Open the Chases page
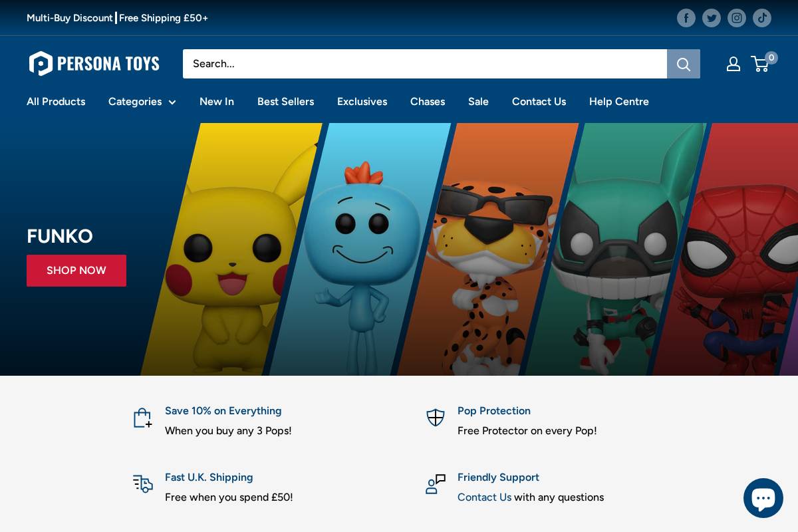The width and height of the screenshot is (798, 532). coord(428,102)
